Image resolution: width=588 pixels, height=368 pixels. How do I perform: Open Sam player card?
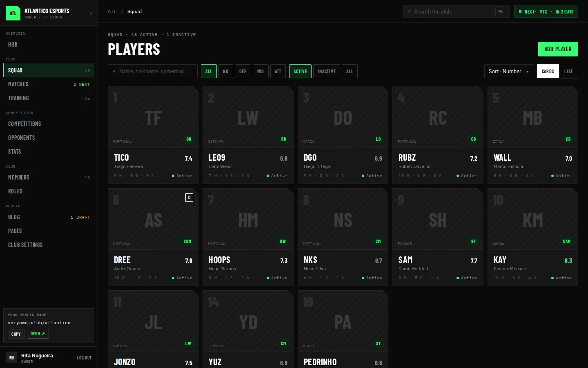[438, 237]
